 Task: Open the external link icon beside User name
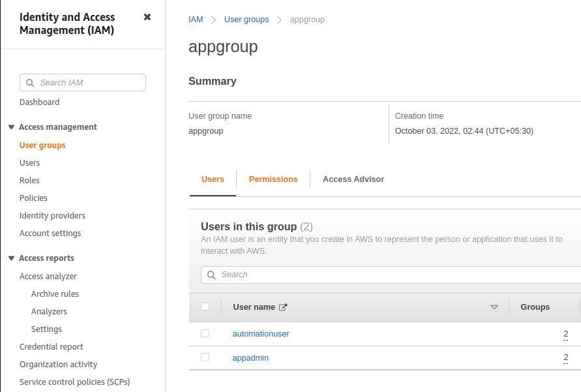tap(283, 307)
